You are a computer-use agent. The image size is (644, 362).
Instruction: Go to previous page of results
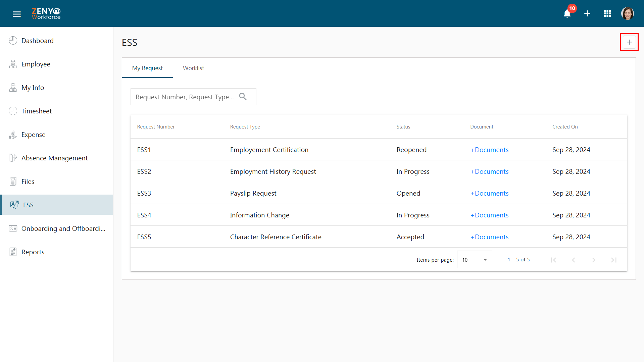coord(574,260)
